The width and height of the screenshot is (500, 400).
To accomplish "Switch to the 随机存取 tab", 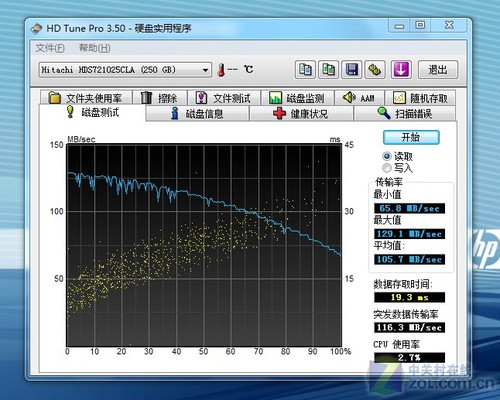I will [x=420, y=98].
